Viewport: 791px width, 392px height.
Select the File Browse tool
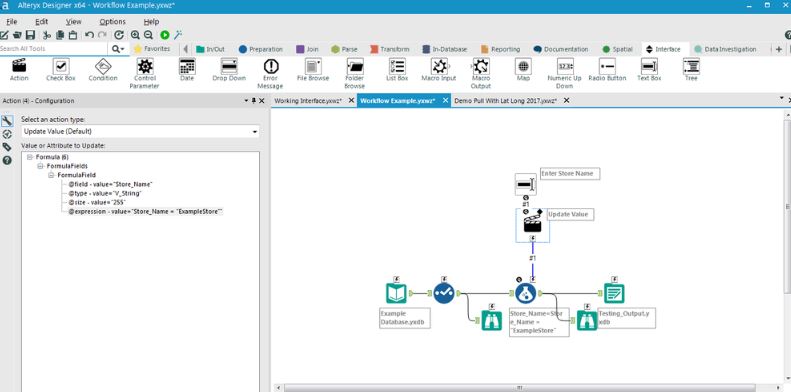(313, 70)
